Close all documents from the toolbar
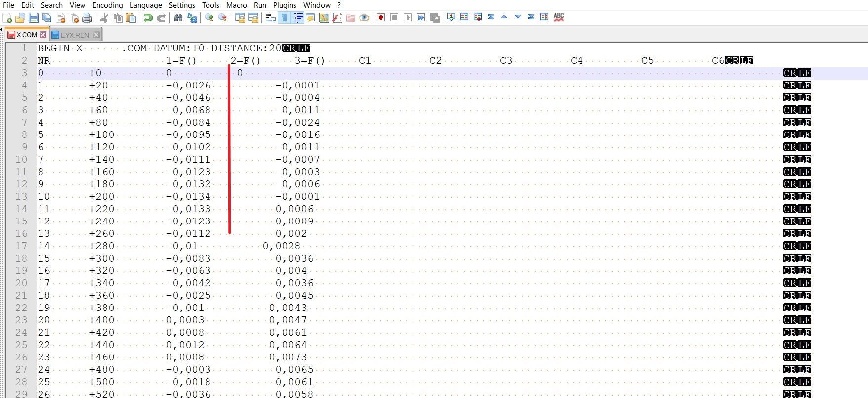This screenshot has width=868, height=398. point(74,18)
